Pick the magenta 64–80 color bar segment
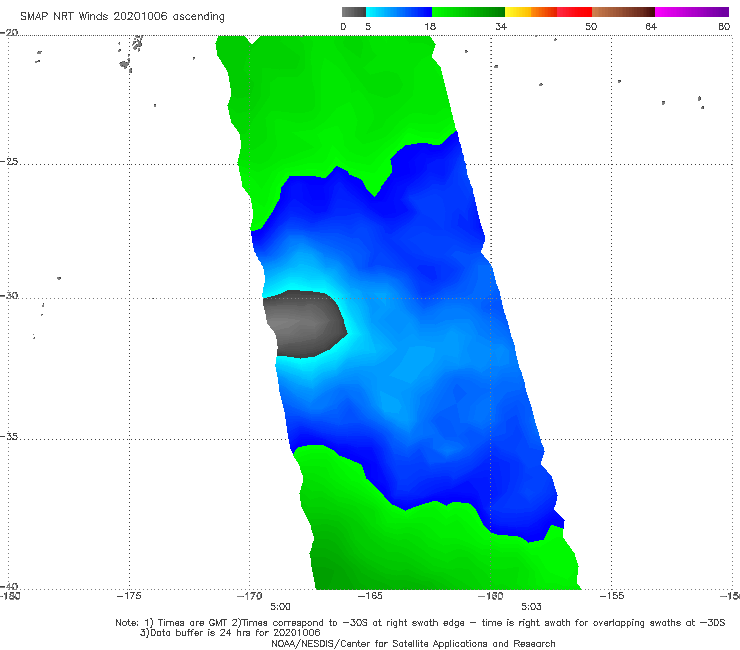740x650 pixels. 692,12
